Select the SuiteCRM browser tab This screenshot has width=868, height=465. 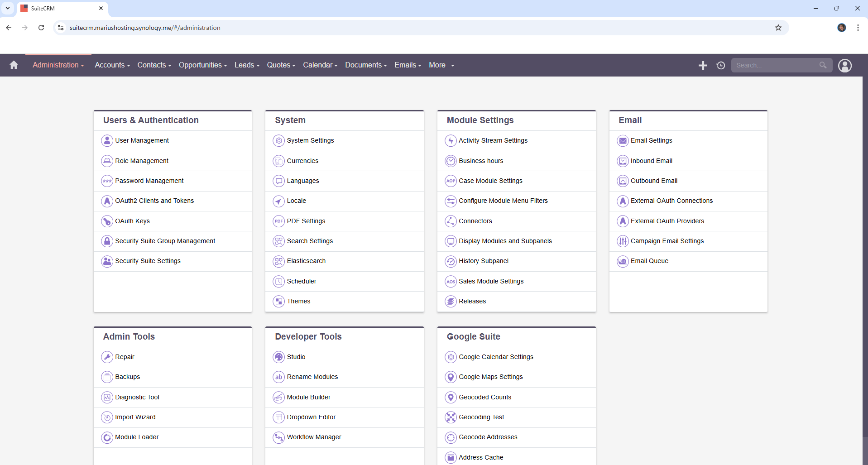click(x=62, y=8)
